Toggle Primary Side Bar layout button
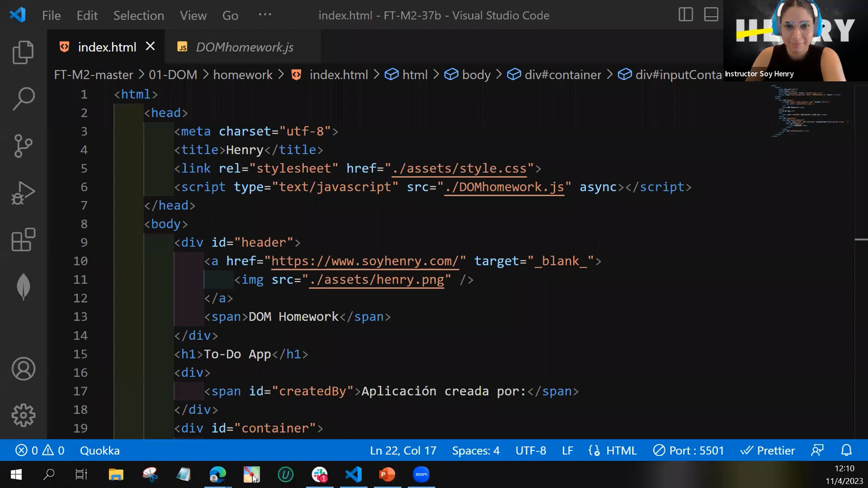Screen dimensions: 868x488 point(685,15)
